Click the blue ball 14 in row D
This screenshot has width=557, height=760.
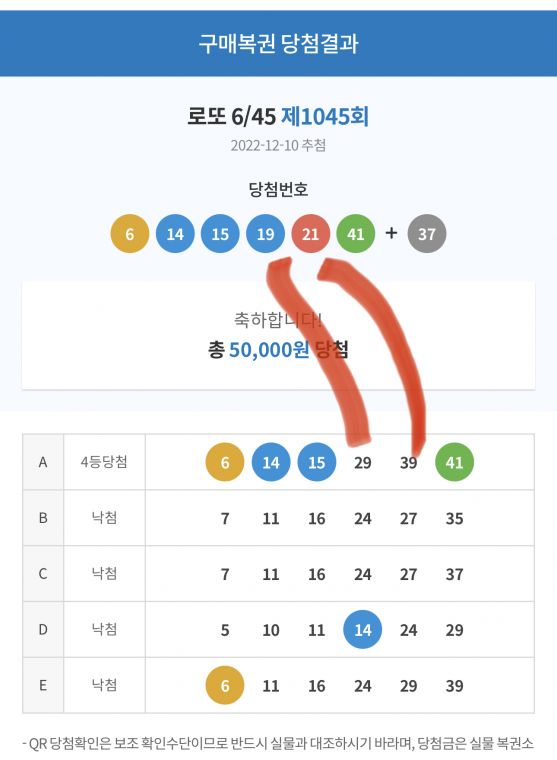[362, 630]
